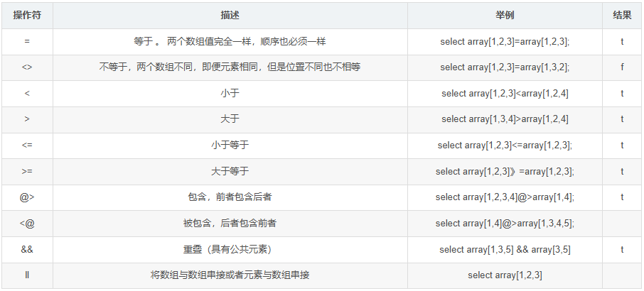The image size is (644, 291).
Task: Select the = operator cell
Action: [27, 41]
